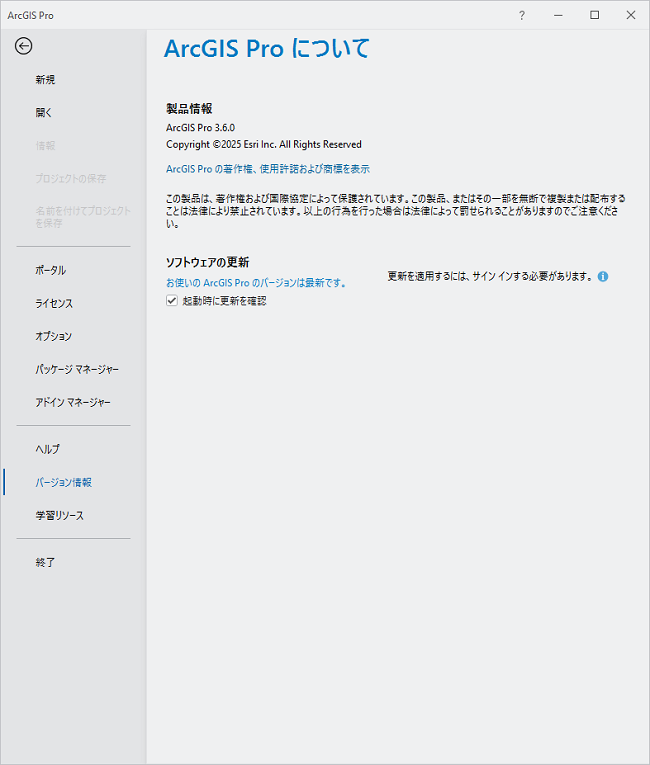Minimize the ArcGIS Pro window

558,15
